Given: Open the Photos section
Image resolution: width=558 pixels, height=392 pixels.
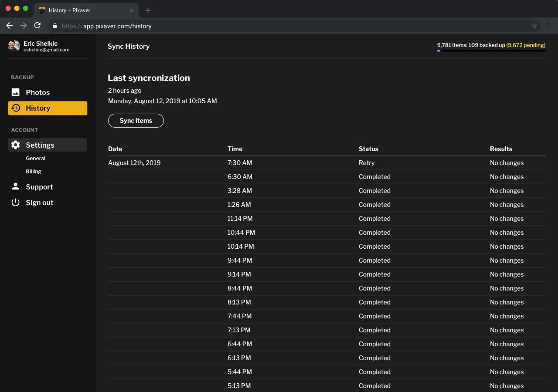Looking at the screenshot, I should (48, 92).
